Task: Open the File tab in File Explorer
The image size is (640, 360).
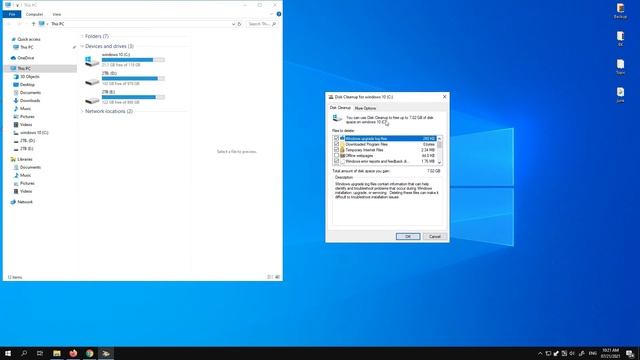Action: (12, 14)
